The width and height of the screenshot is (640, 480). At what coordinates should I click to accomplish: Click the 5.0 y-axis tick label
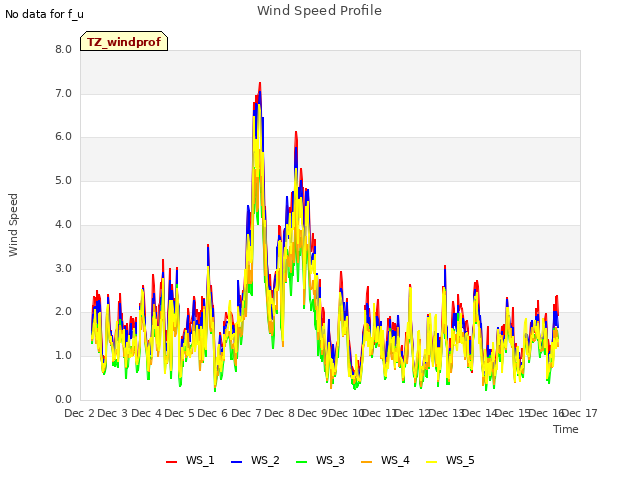pyautogui.click(x=63, y=180)
